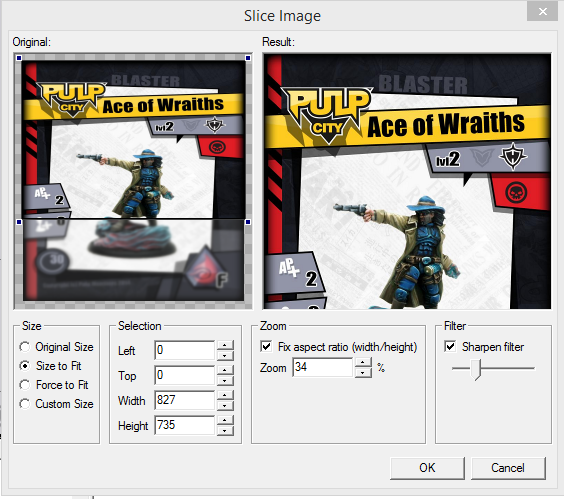Viewport: 564px width, 499px height.
Task: Click the top-left selection handle
Action: pos(19,58)
